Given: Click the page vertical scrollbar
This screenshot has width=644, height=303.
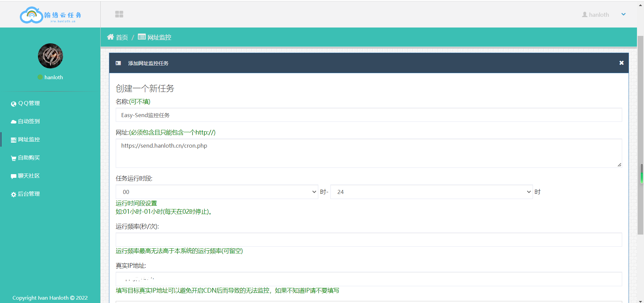Looking at the screenshot, I should pos(640,134).
